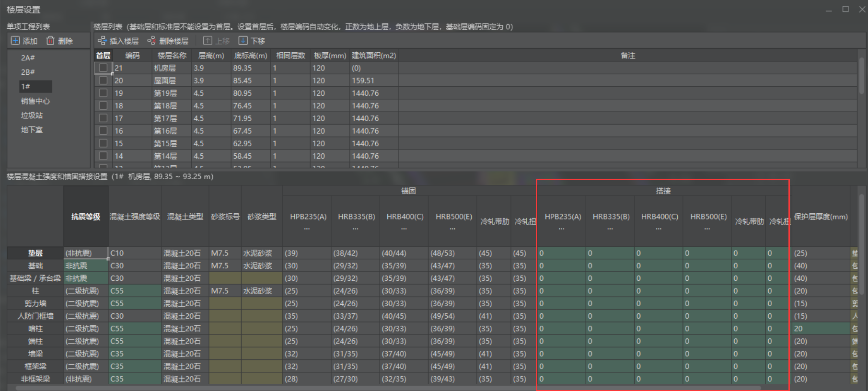Click the 上移 arrow icon
The image size is (868, 391).
click(x=208, y=41)
